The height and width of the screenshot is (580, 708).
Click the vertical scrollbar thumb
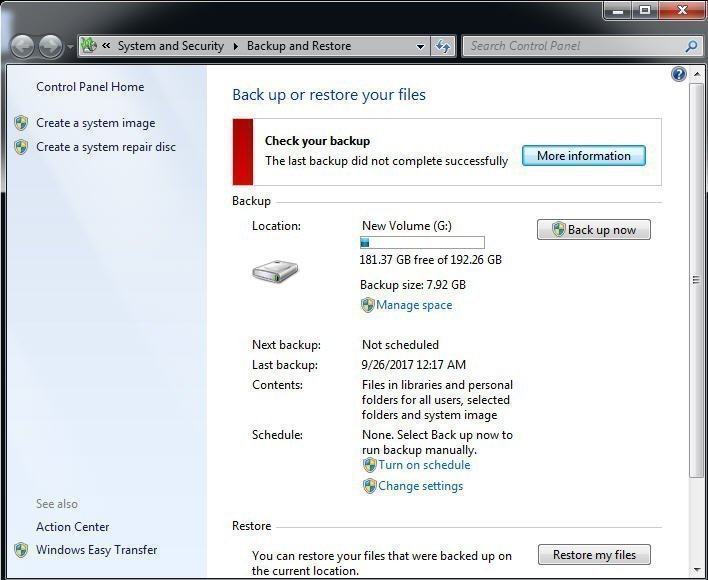(696, 280)
